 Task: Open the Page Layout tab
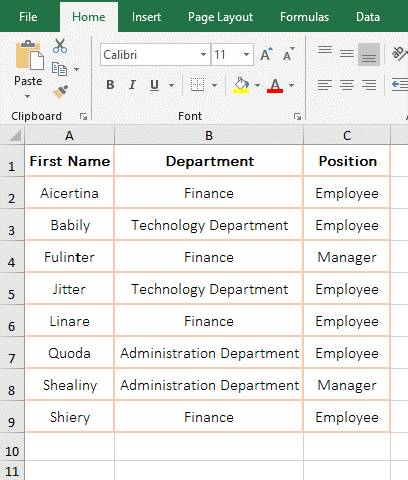coord(220,17)
